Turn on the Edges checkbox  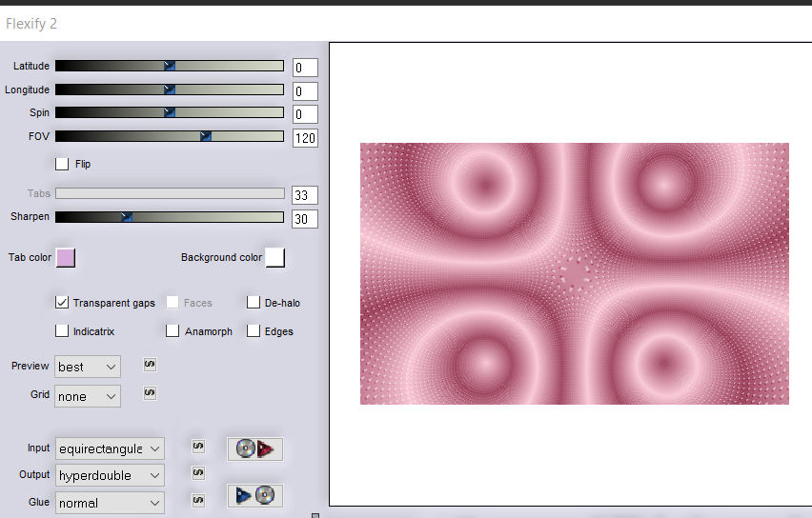click(x=254, y=330)
